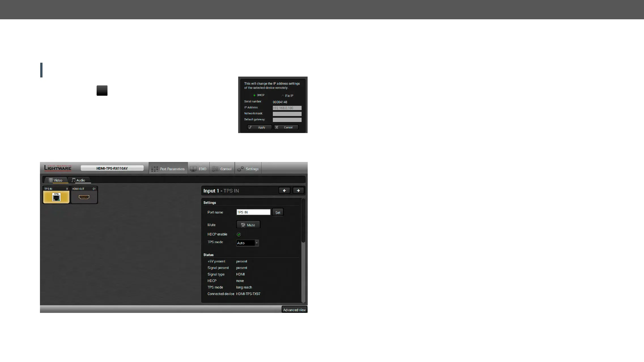
Task: Click the Advanced view button
Action: point(294,310)
